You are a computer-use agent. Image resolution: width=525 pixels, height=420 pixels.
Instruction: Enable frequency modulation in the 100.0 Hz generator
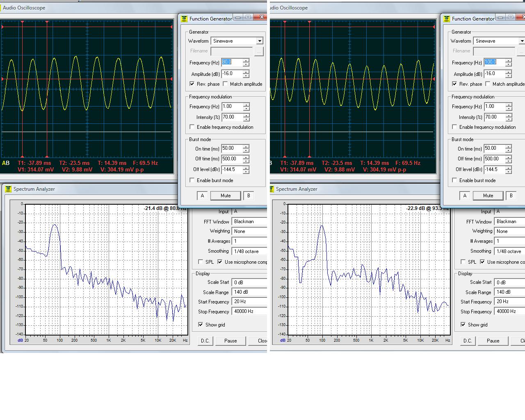[x=454, y=127]
